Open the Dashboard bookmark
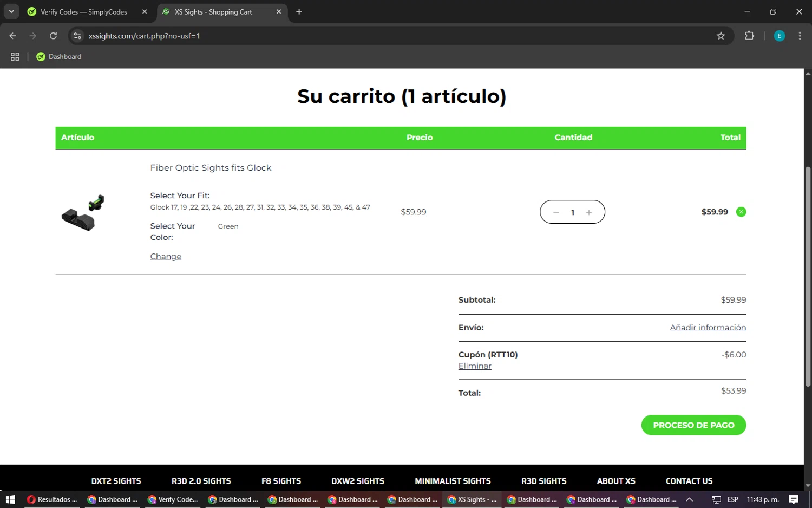This screenshot has height=508, width=812. pyautogui.click(x=59, y=56)
